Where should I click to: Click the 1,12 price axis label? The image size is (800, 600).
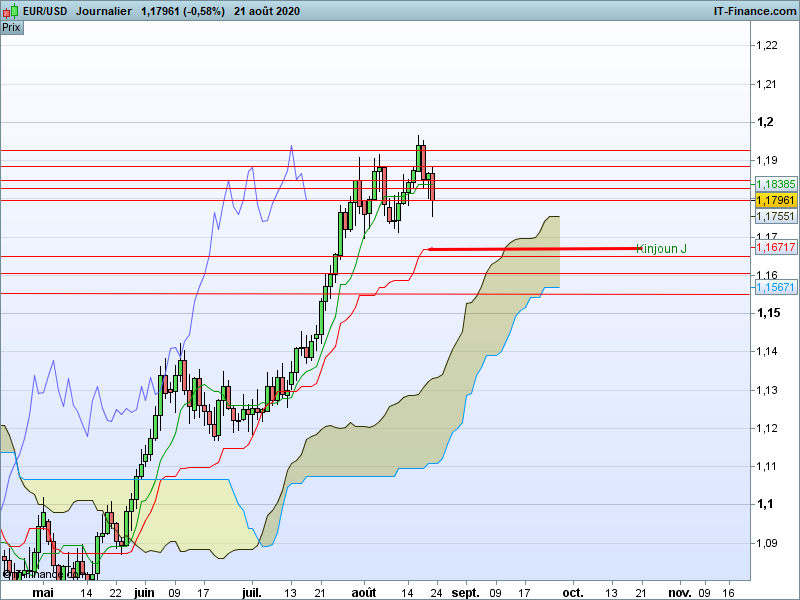click(x=767, y=428)
